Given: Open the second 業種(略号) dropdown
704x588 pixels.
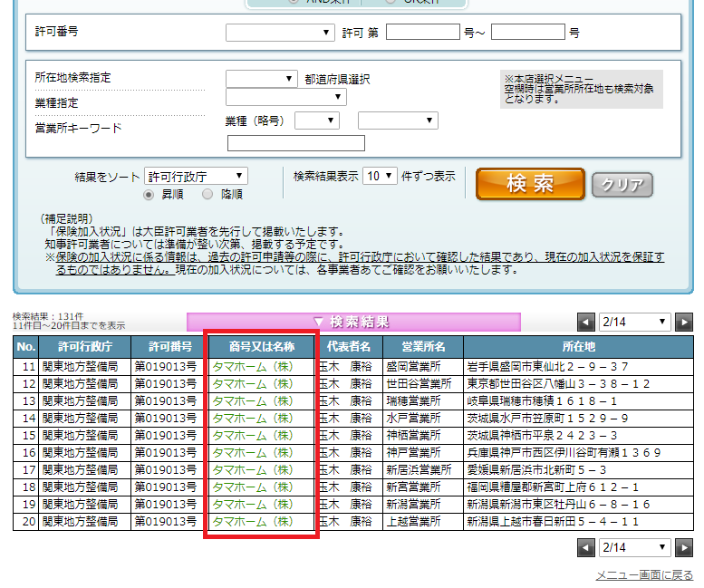Looking at the screenshot, I should pos(398,120).
